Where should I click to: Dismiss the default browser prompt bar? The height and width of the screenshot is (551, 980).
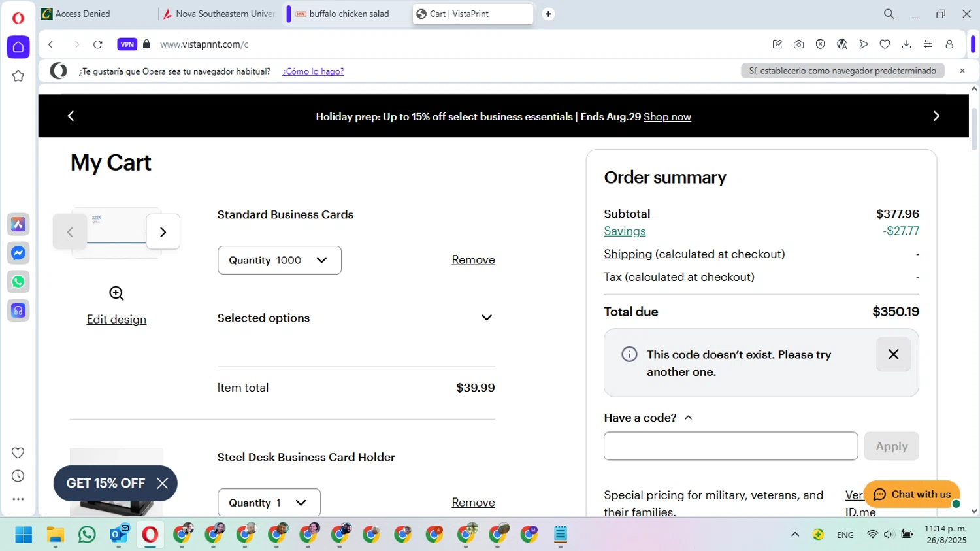(962, 71)
